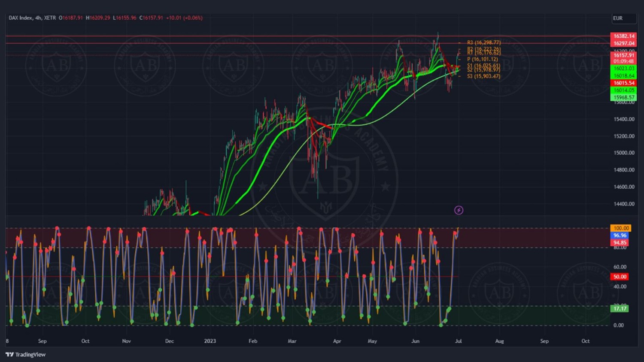Select the green 16023.03 moving average label

click(x=623, y=69)
